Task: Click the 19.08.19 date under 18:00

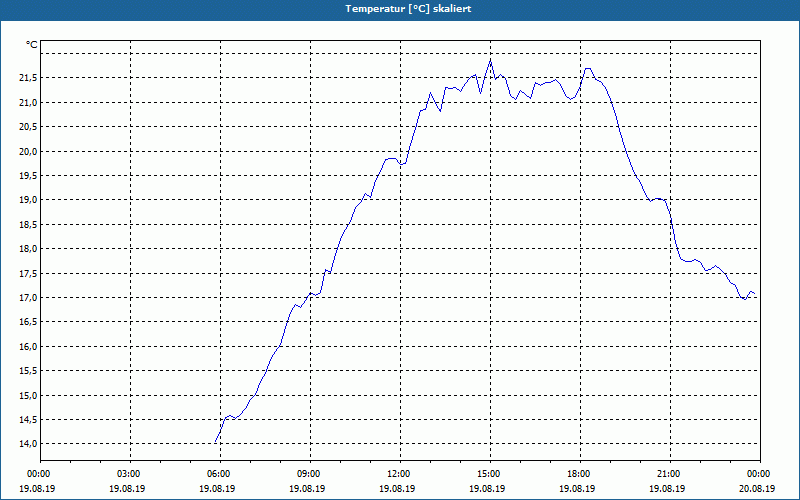Action: point(578,488)
